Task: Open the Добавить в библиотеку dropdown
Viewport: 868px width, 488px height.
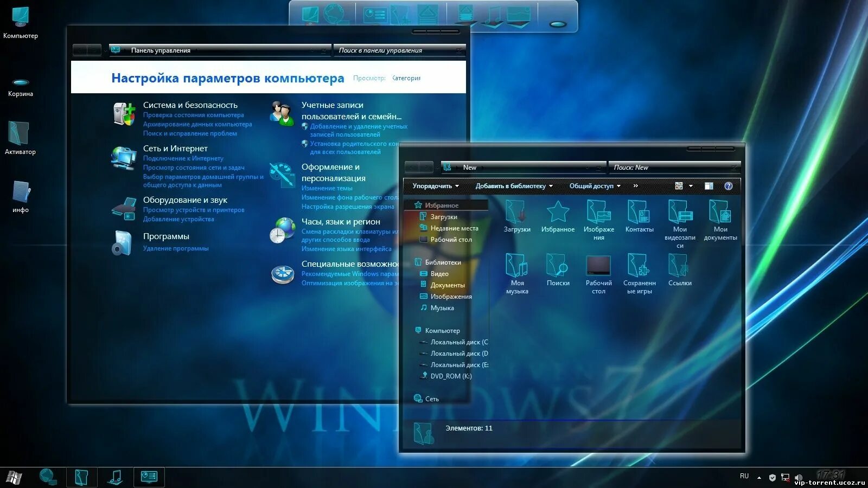Action: click(514, 186)
